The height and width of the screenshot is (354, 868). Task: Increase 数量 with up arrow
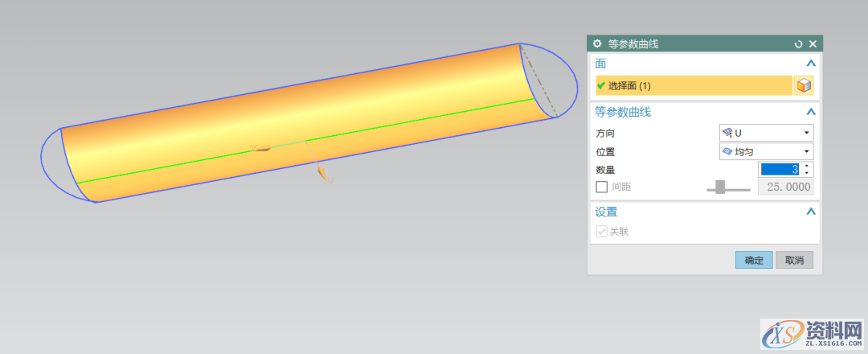tap(807, 166)
